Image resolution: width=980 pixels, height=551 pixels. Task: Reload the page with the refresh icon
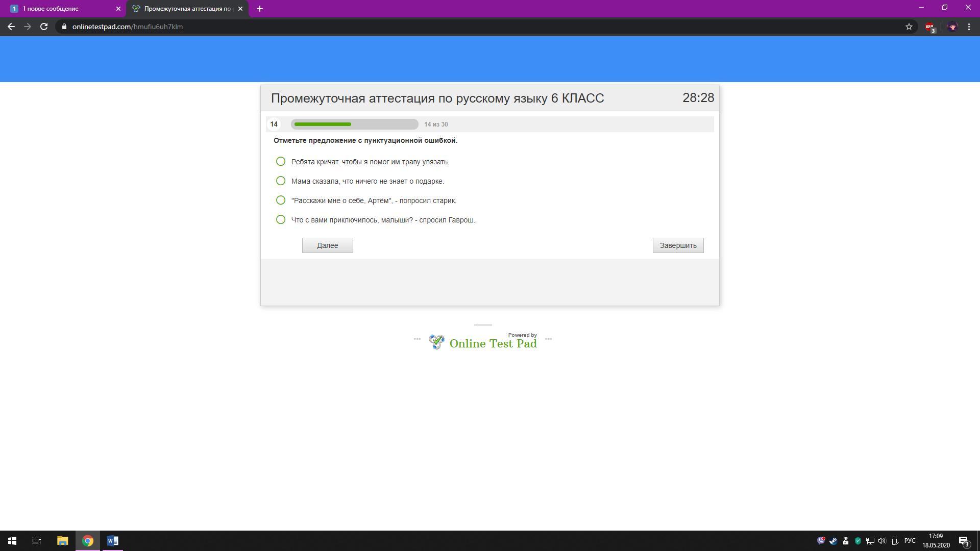click(44, 27)
